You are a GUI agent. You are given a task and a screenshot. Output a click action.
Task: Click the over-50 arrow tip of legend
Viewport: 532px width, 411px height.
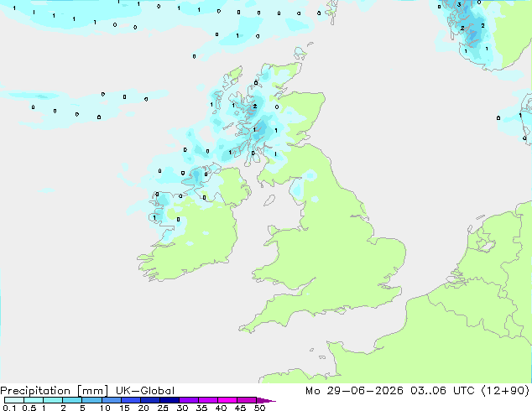(x=266, y=400)
